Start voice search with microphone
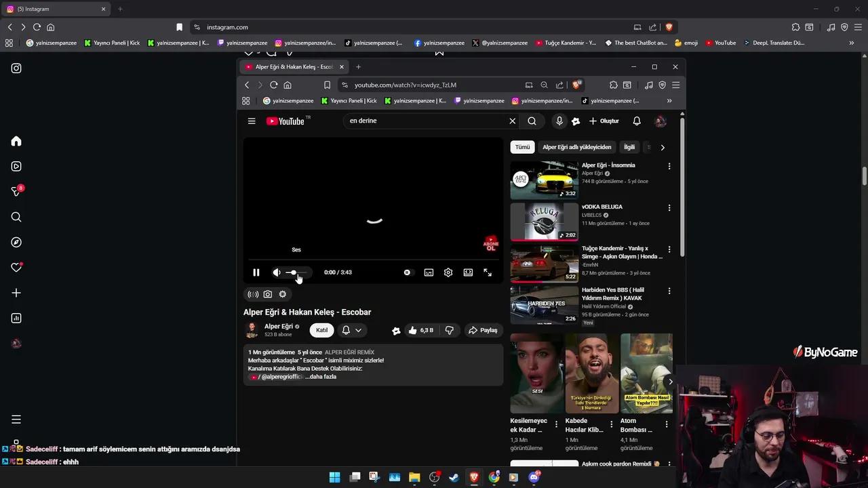The image size is (868, 488). pos(559,121)
